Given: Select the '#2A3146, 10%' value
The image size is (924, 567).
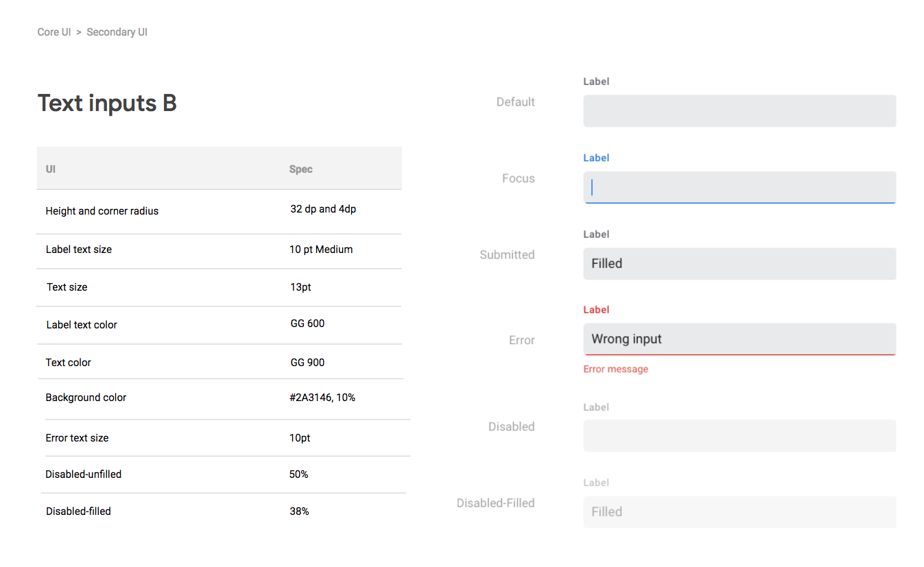Looking at the screenshot, I should click(x=322, y=398).
